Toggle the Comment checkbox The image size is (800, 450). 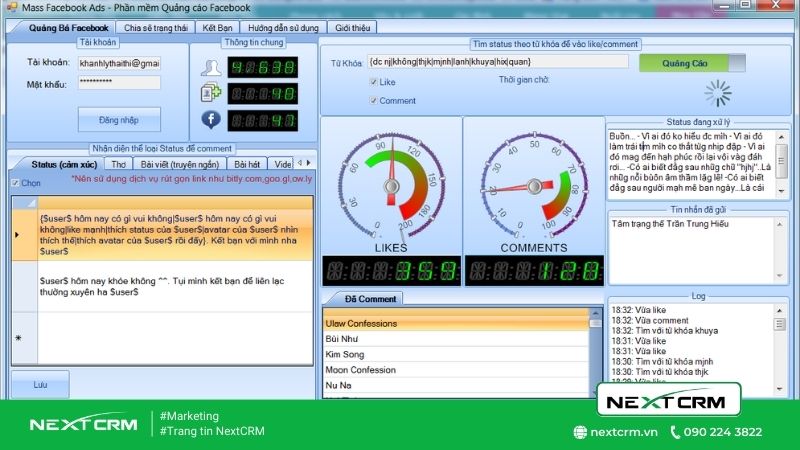pos(374,101)
